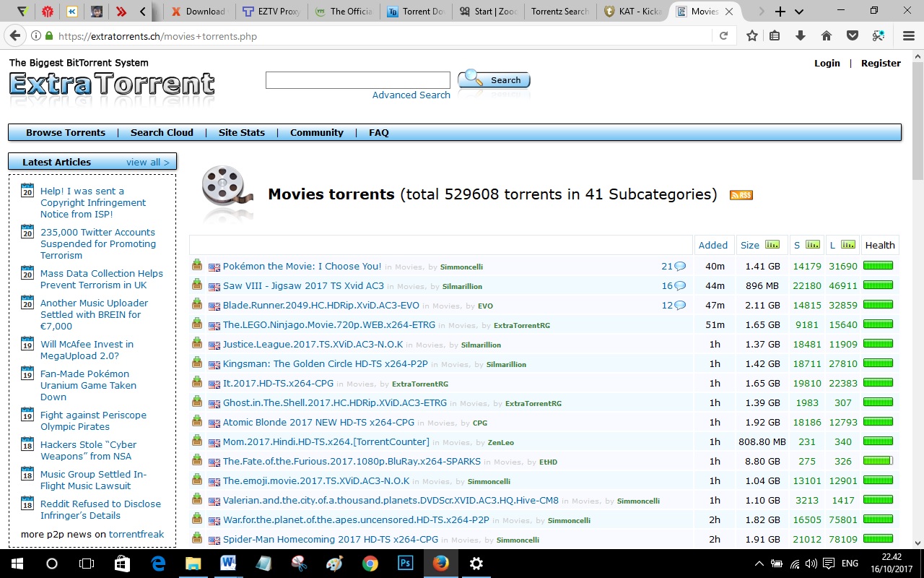The height and width of the screenshot is (578, 924).
Task: Download torrent icon for Saw VIII Jigsaw
Action: tap(197, 285)
